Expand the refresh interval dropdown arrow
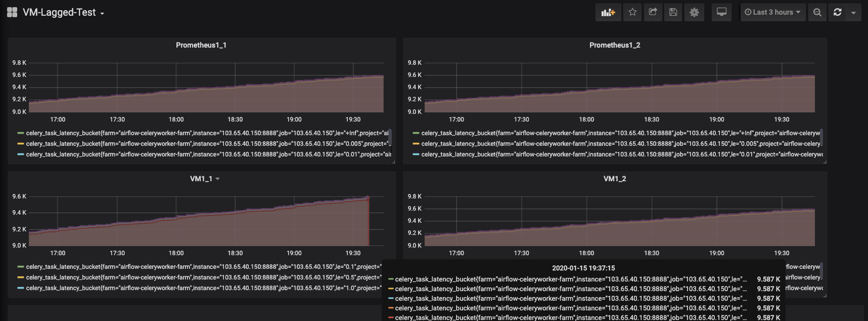Viewport: 868px width, 321px height. pos(853,12)
